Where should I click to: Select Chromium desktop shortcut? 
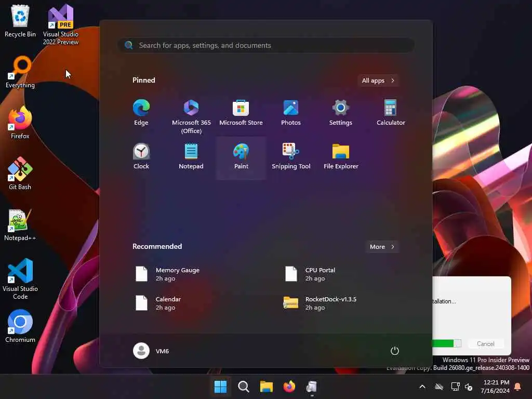coord(20,326)
